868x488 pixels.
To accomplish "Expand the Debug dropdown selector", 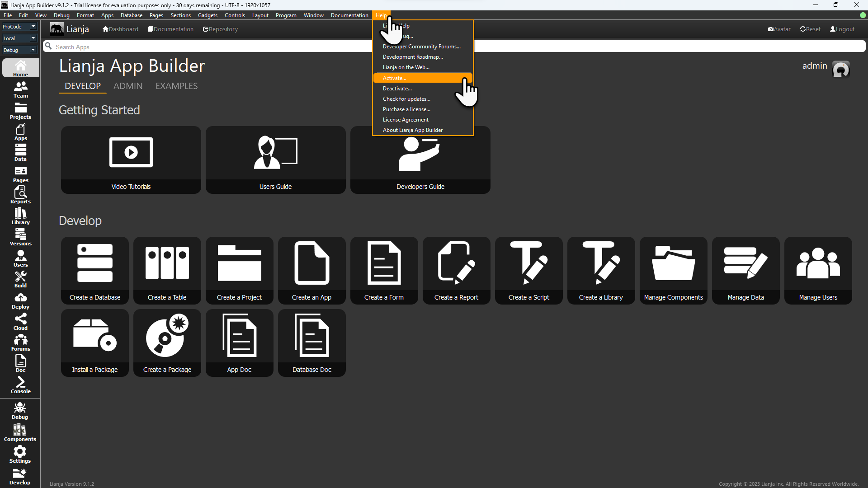I will pyautogui.click(x=19, y=50).
